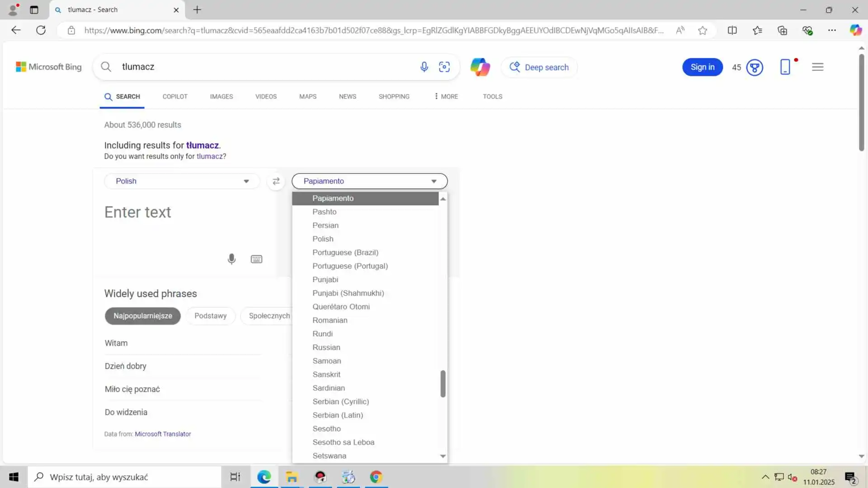Open the More search categories menu
Image resolution: width=868 pixels, height=488 pixels.
(x=446, y=97)
